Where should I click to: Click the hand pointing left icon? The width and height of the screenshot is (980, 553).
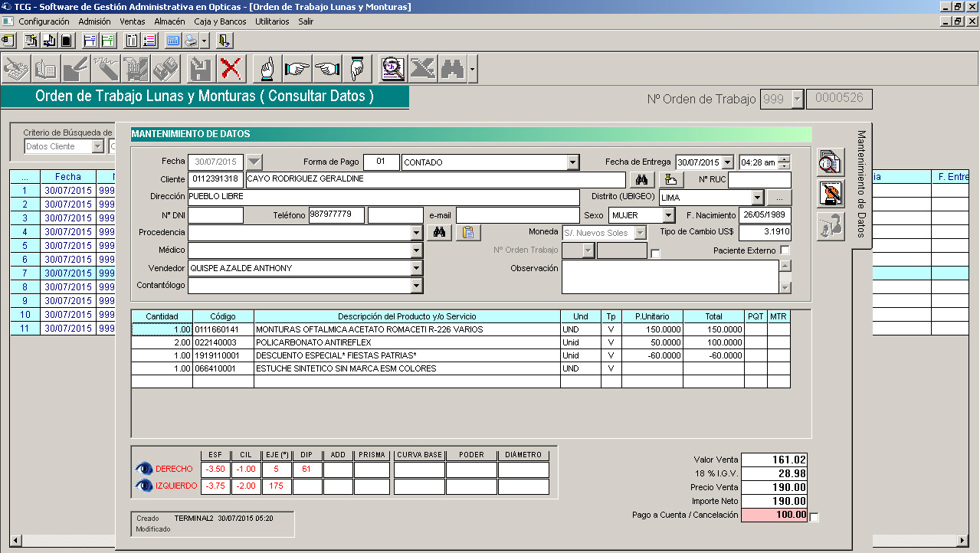[327, 69]
